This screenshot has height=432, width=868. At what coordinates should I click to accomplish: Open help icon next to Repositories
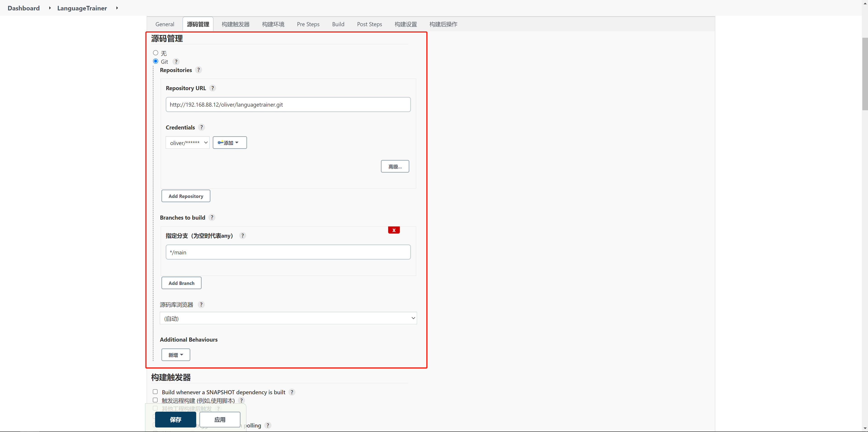point(198,70)
